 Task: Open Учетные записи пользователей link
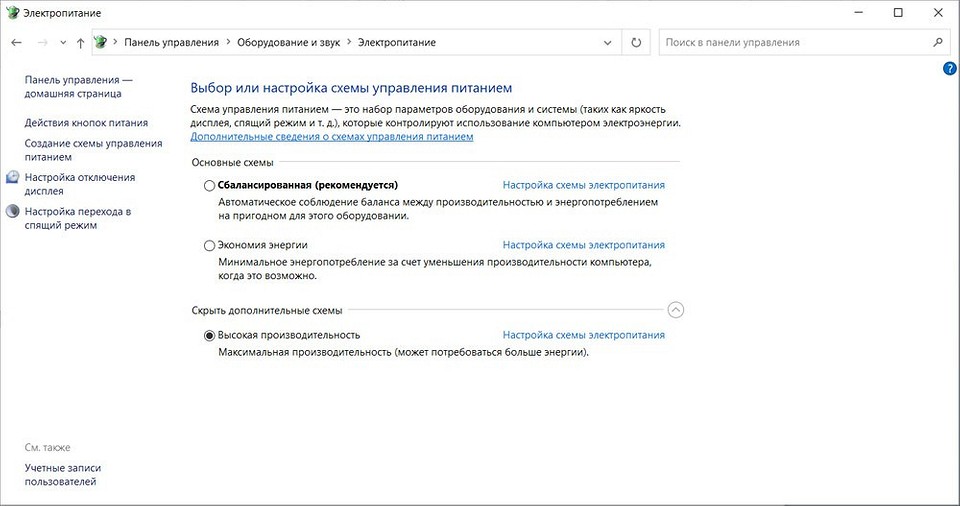coord(62,475)
